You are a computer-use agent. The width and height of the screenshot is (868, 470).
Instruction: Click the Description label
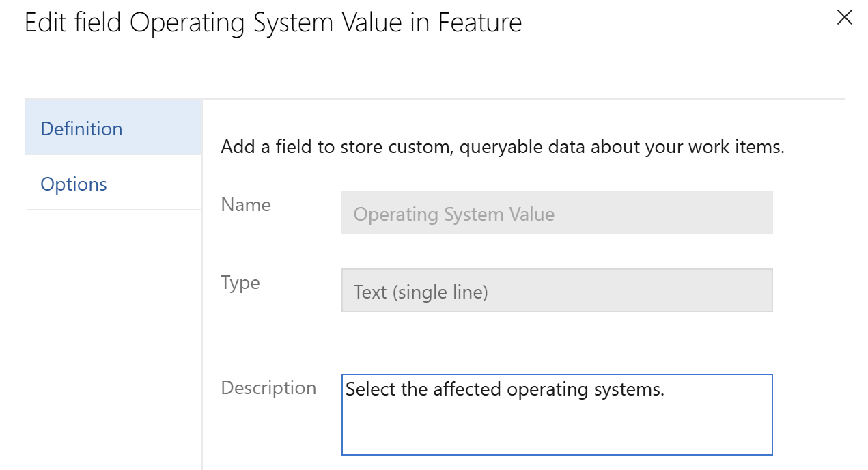(268, 388)
